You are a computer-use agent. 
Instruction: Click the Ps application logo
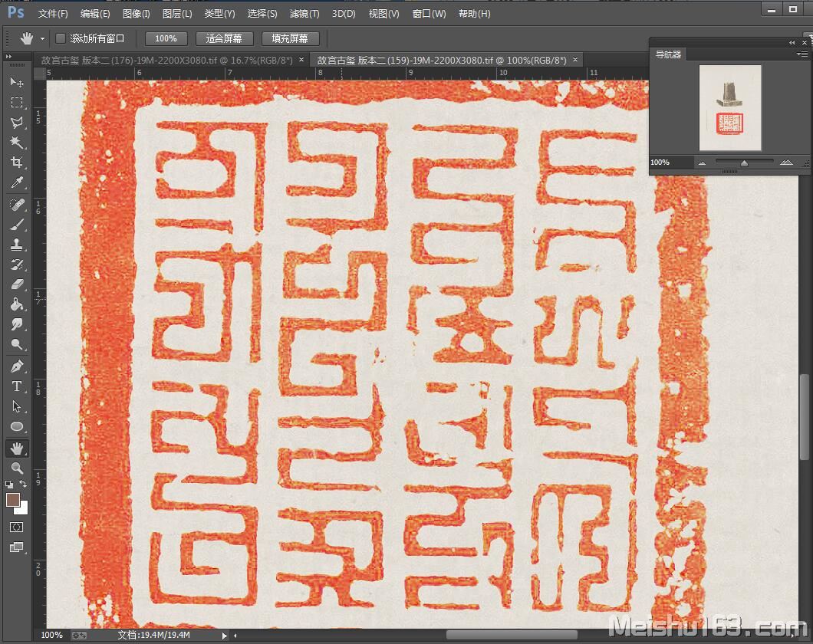pos(15,12)
